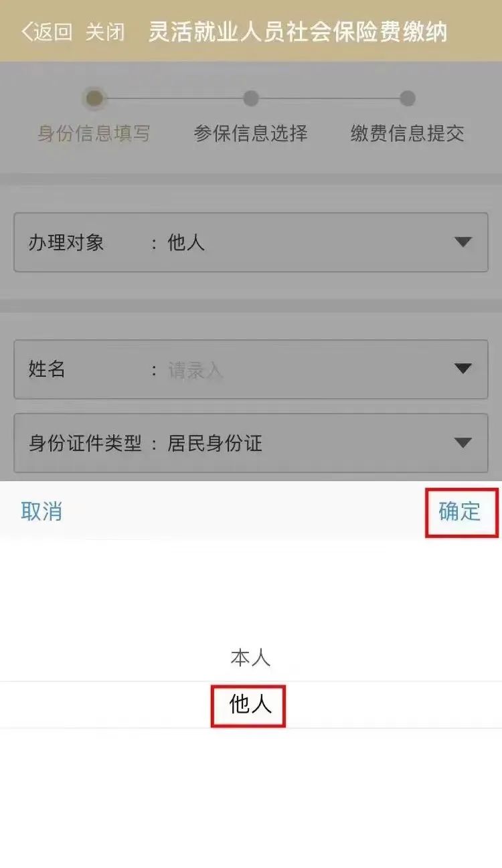502x868 pixels.
Task: Cancel the picker with 取消
Action: pos(41,511)
